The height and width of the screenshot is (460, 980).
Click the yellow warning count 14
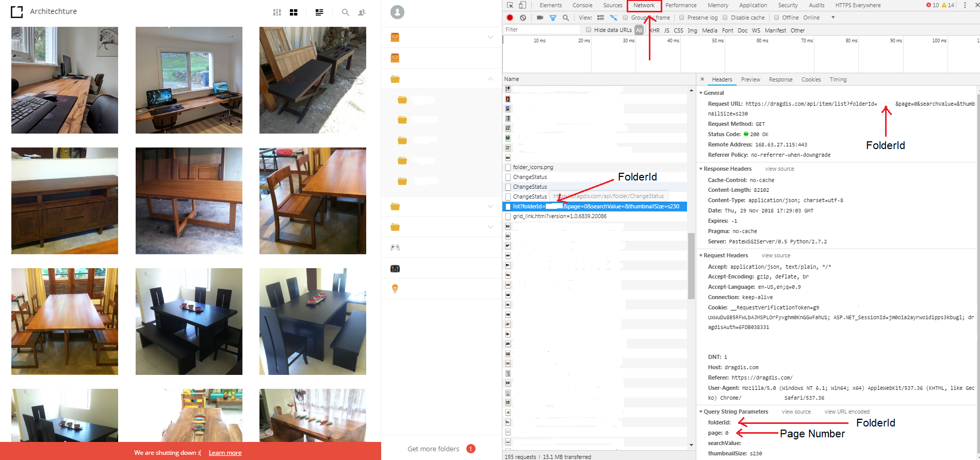point(948,5)
